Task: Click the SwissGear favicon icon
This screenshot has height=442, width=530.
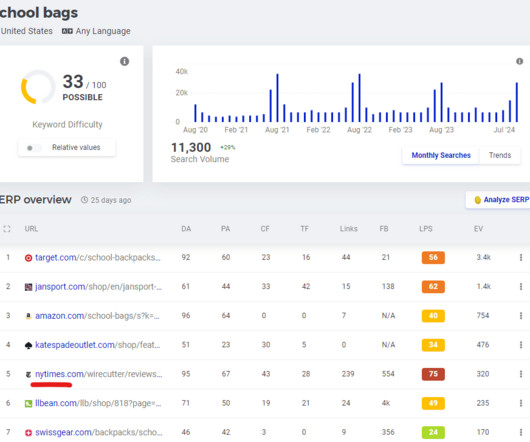Action: pos(28,433)
